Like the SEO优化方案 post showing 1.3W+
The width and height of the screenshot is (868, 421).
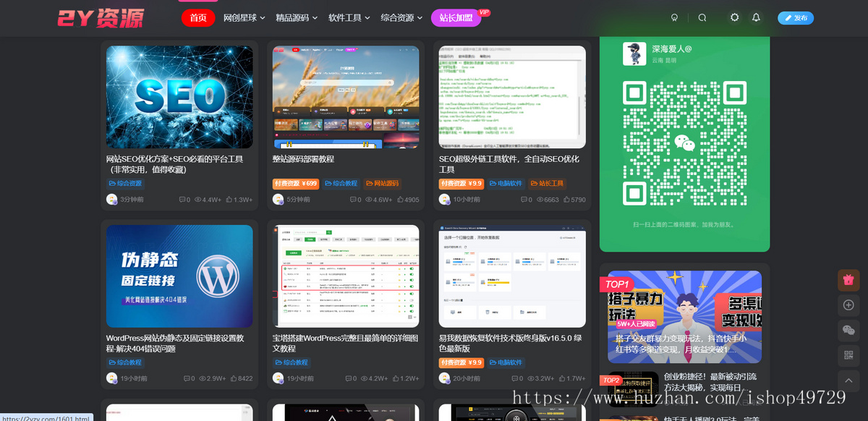point(239,200)
